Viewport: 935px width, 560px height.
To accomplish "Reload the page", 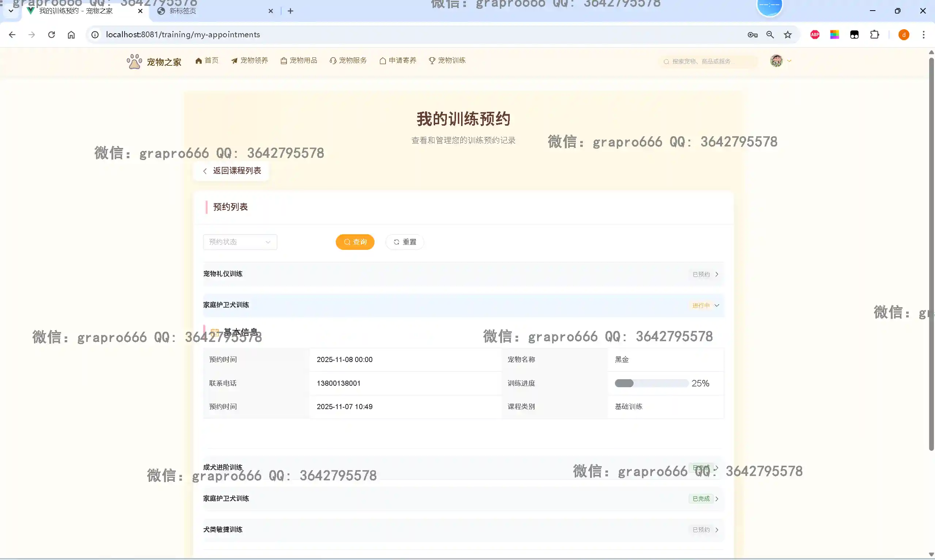I will (52, 35).
